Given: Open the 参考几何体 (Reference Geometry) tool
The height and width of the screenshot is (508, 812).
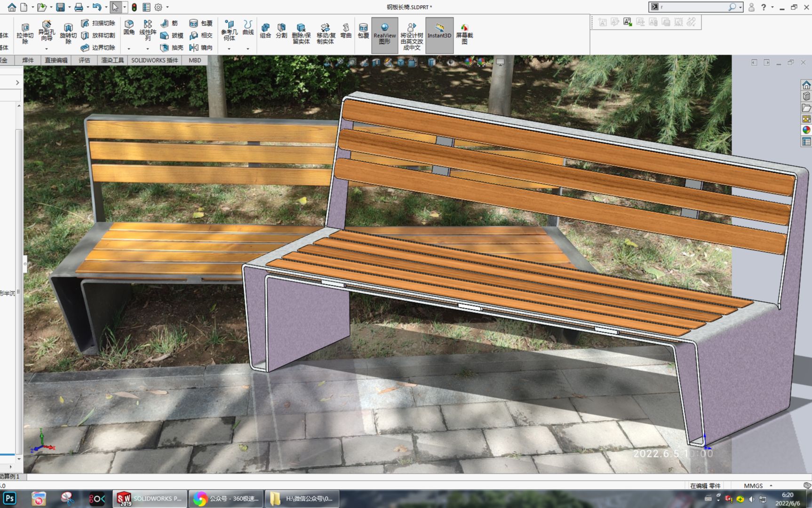Looking at the screenshot, I should [x=229, y=31].
